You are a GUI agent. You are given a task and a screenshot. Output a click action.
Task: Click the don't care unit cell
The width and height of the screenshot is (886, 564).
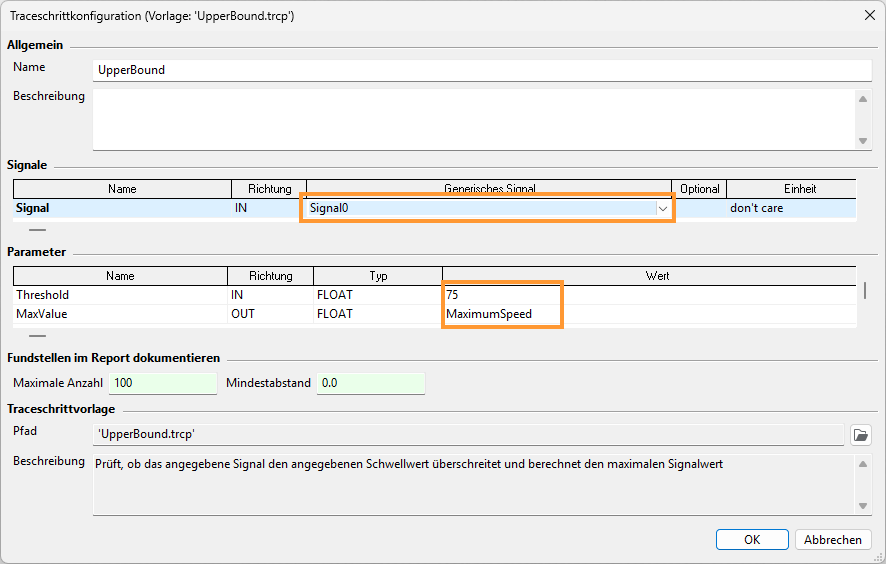791,209
